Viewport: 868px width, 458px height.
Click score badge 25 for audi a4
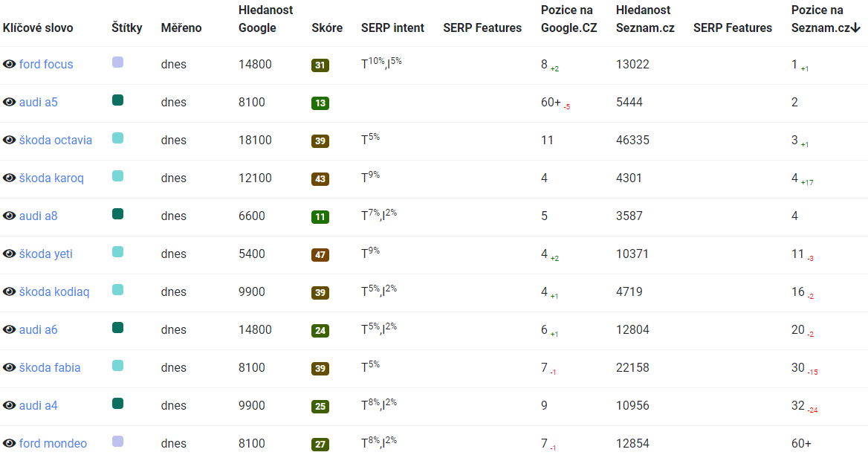(x=320, y=407)
